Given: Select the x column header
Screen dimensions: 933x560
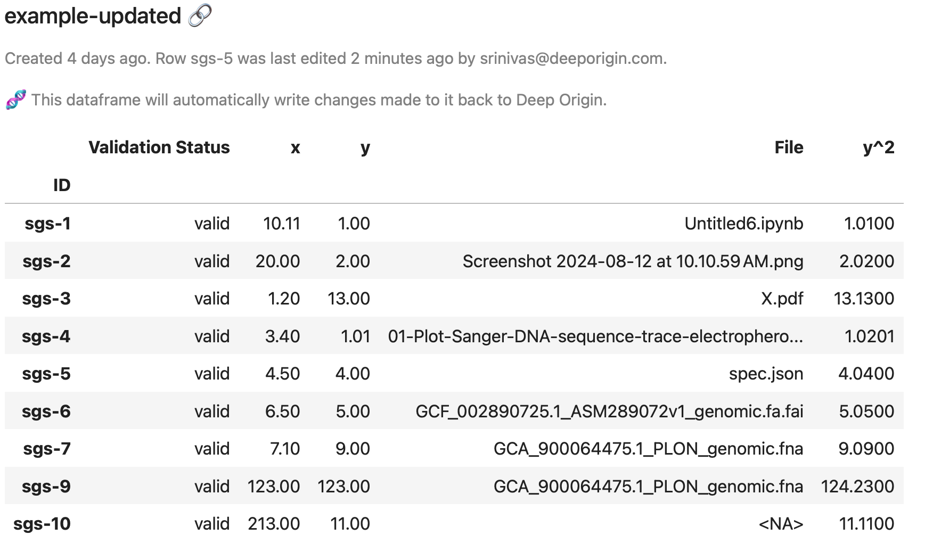Looking at the screenshot, I should (296, 147).
